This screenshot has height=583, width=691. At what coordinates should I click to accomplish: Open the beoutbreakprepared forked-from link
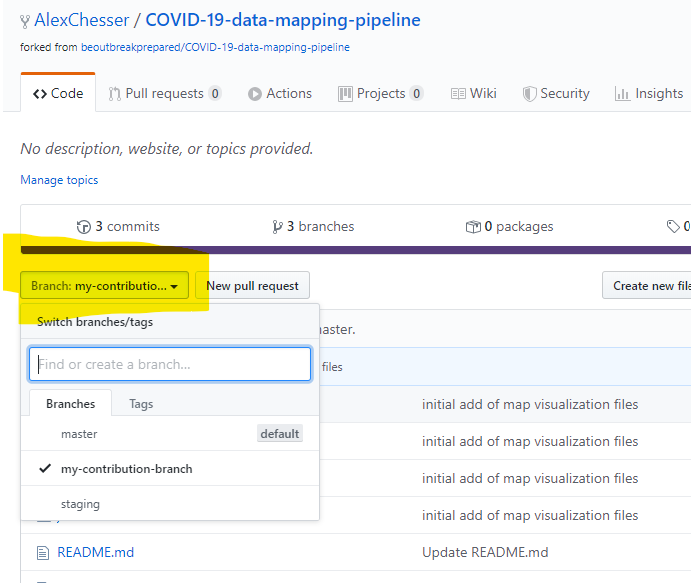coord(215,47)
